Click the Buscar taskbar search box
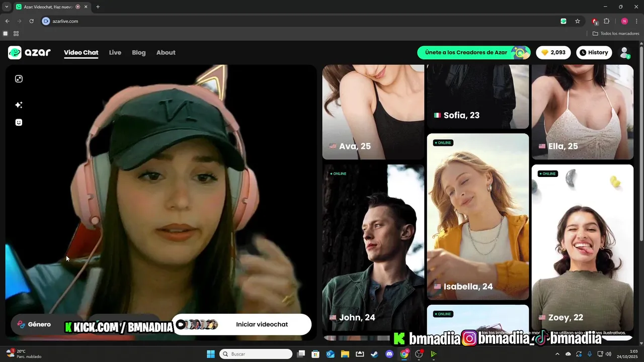The height and width of the screenshot is (362, 644). pos(256,354)
